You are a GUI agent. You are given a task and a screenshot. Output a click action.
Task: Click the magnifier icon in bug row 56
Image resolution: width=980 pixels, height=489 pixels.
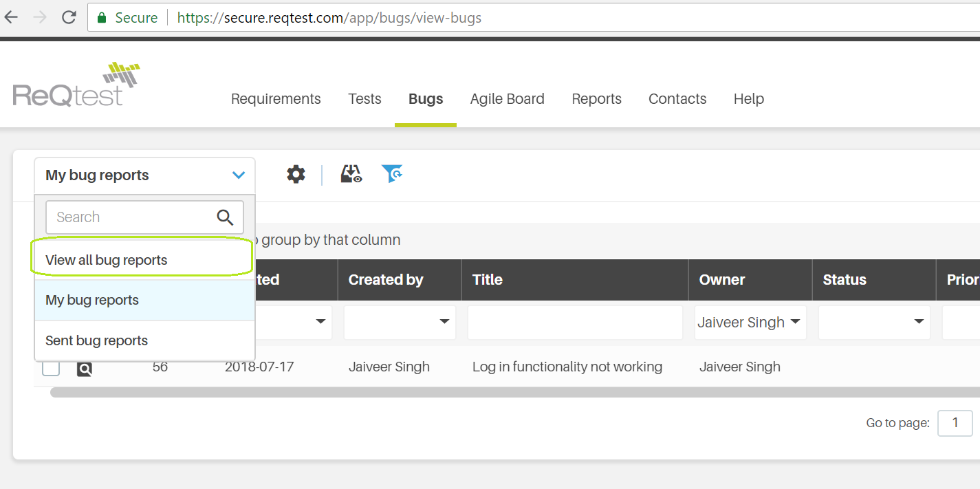(x=85, y=369)
